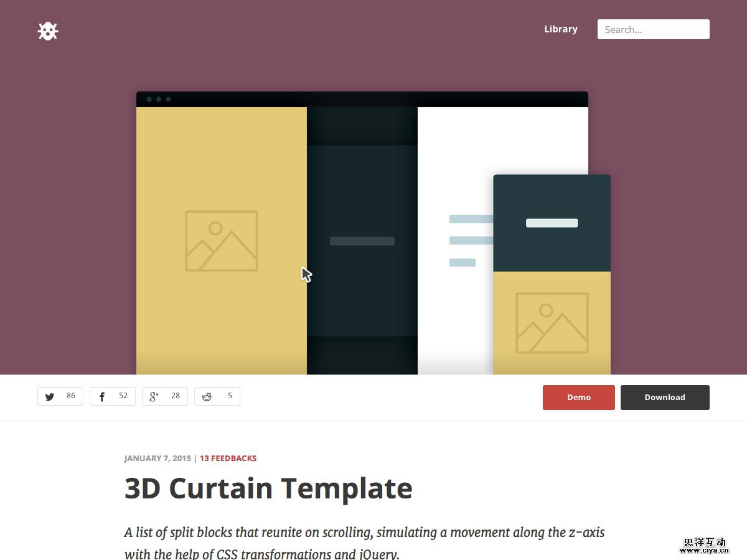Share the template via the Twitter icon

tap(50, 396)
